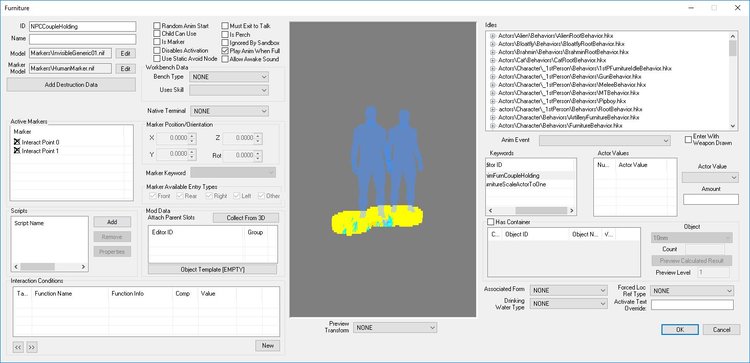Toggle Disables Activation checkbox
Viewport: 750px width, 363px height.
click(156, 50)
